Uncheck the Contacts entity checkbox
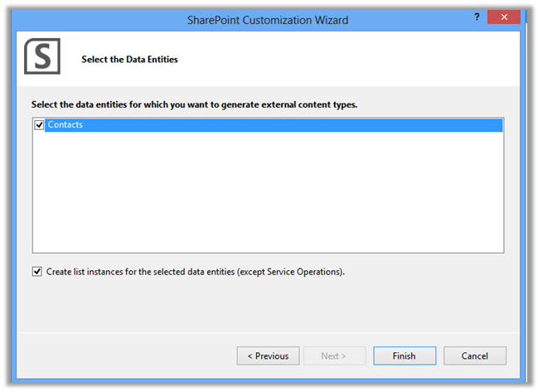538x392 pixels. tap(38, 125)
